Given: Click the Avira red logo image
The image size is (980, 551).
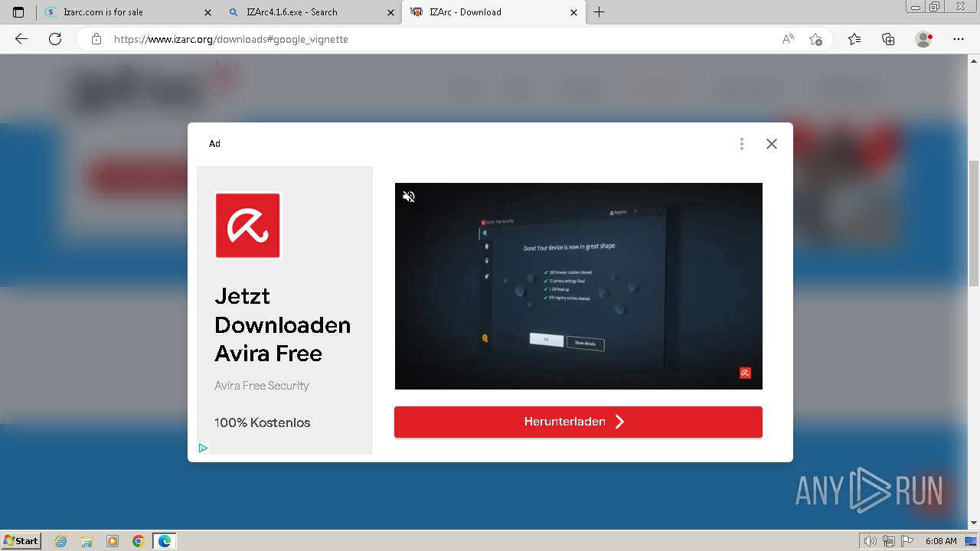Looking at the screenshot, I should 248,225.
